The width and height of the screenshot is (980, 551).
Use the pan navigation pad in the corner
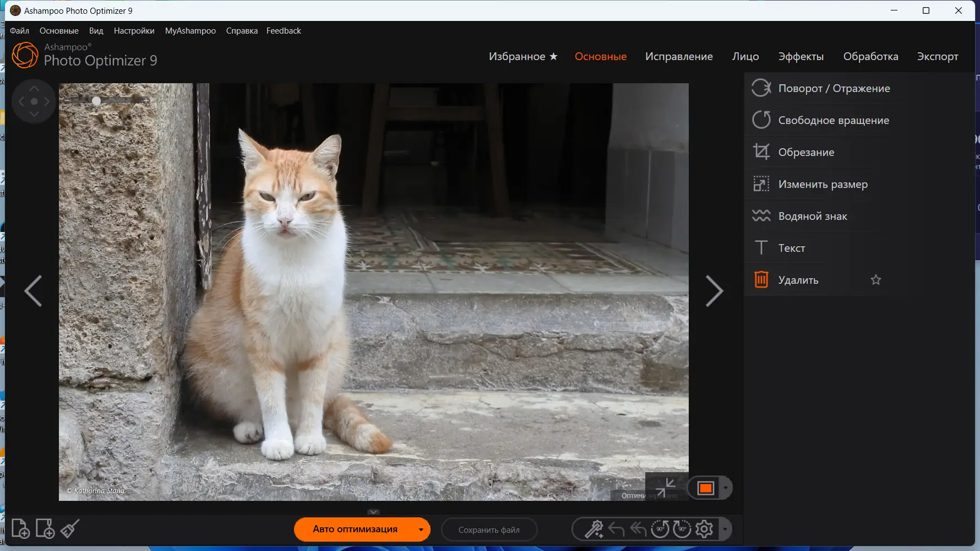pos(34,101)
